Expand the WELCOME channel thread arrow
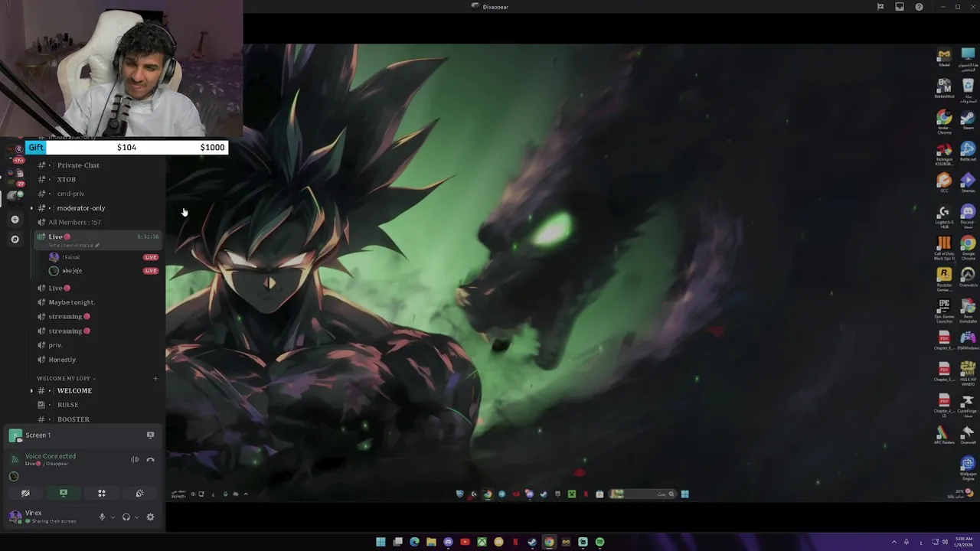The height and width of the screenshot is (551, 980). click(x=32, y=391)
